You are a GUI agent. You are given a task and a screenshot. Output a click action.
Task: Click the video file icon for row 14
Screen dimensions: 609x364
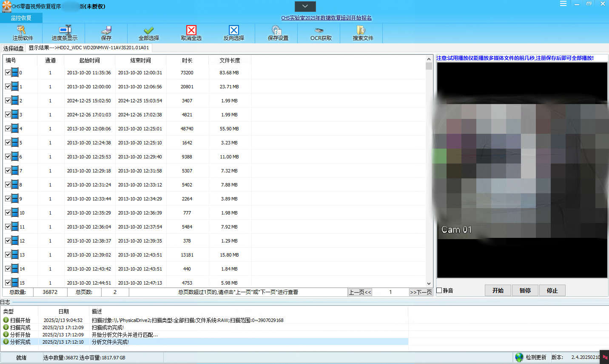click(15, 268)
